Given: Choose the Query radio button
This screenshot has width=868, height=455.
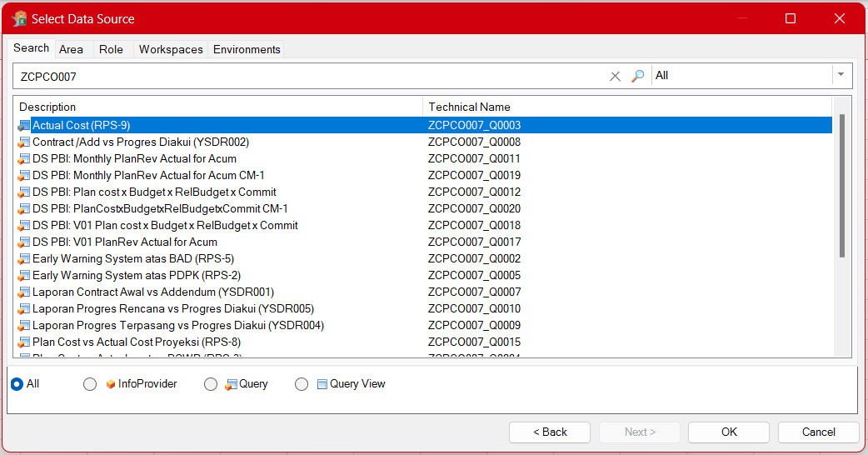Looking at the screenshot, I should (211, 384).
